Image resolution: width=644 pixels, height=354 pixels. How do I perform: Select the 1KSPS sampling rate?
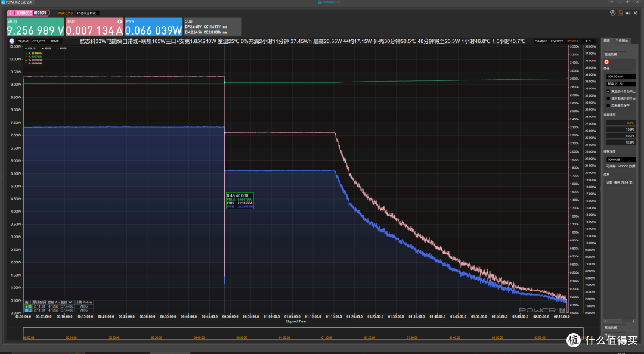point(621,142)
